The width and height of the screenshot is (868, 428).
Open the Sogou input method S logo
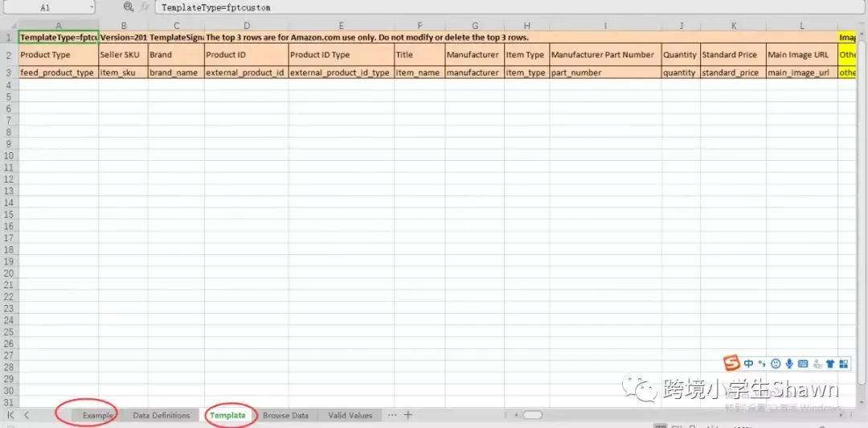(732, 363)
